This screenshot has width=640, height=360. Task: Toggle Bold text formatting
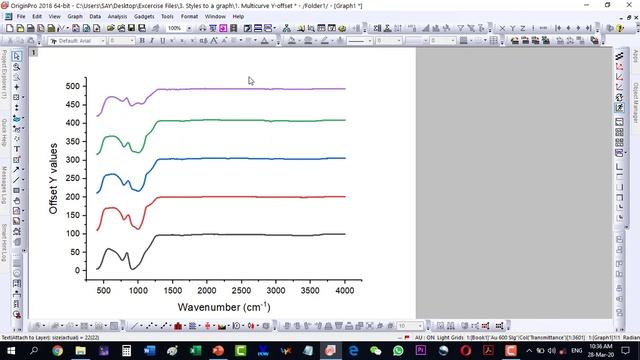(x=142, y=40)
